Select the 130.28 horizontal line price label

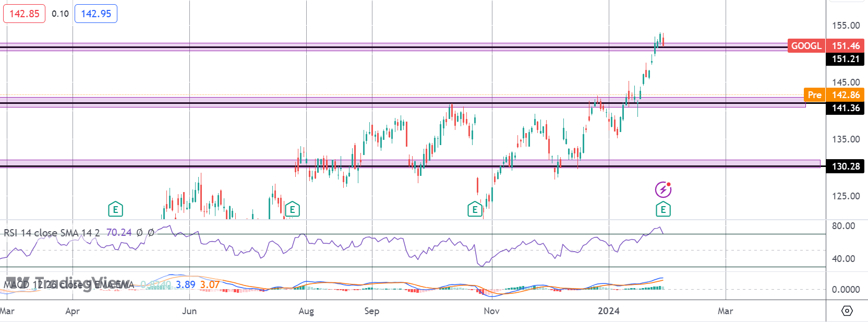[846, 166]
